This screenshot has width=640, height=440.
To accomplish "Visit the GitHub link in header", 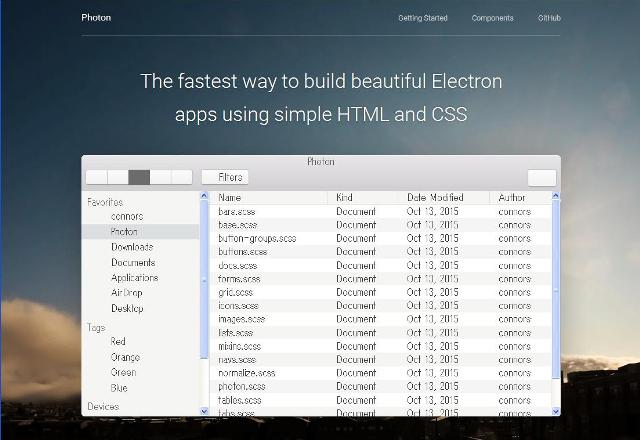I will click(549, 18).
